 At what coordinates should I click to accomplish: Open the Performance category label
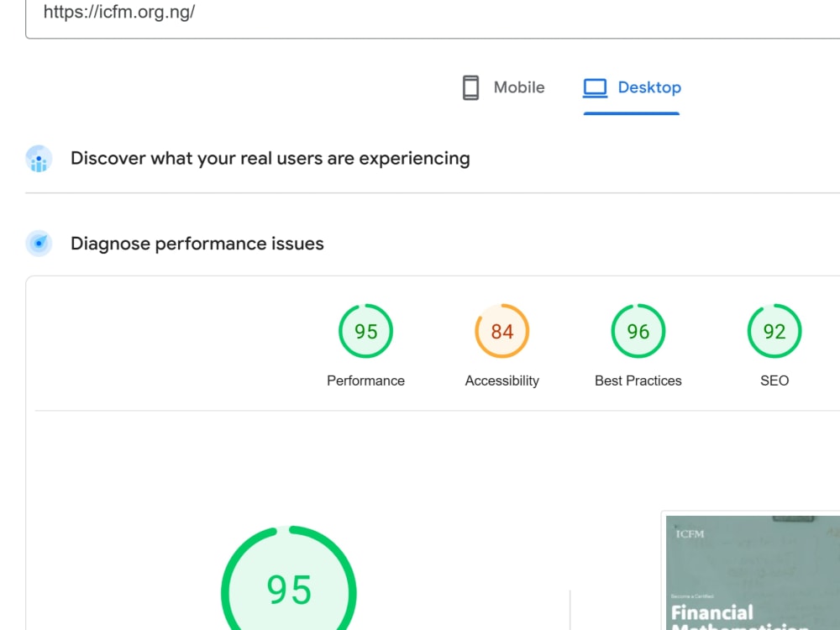pos(366,381)
